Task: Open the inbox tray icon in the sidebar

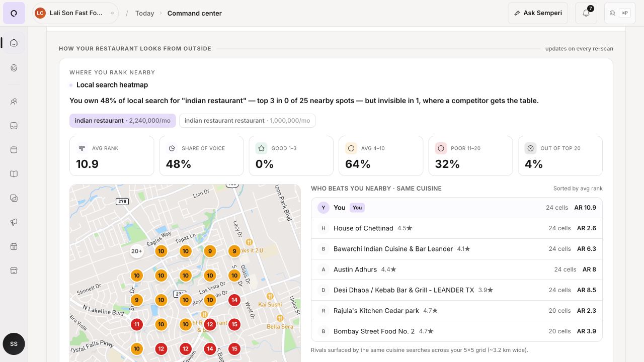Action: (14, 126)
